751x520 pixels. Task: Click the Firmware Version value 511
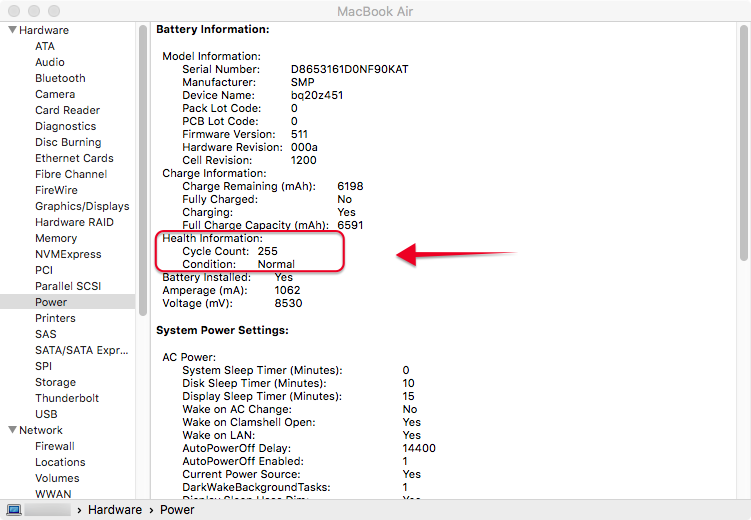pyautogui.click(x=299, y=134)
